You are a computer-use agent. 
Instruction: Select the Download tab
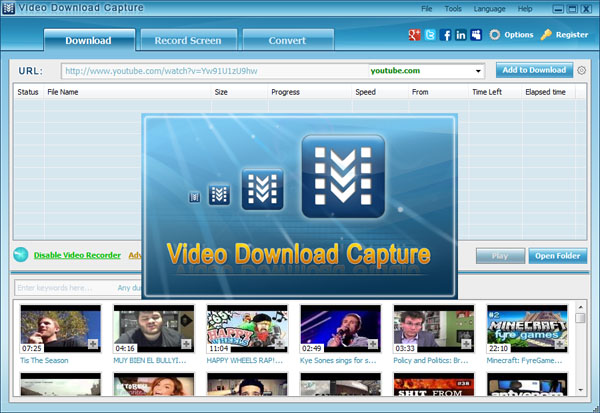pos(89,40)
